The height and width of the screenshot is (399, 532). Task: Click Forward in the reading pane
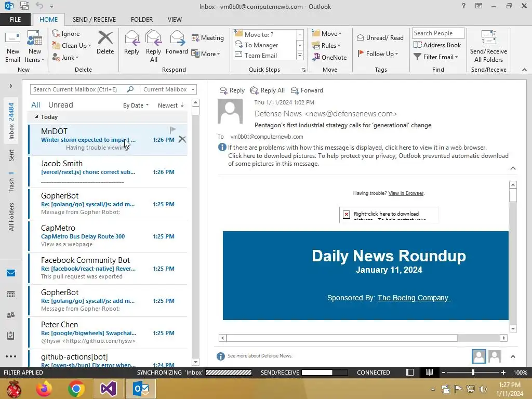click(x=307, y=90)
